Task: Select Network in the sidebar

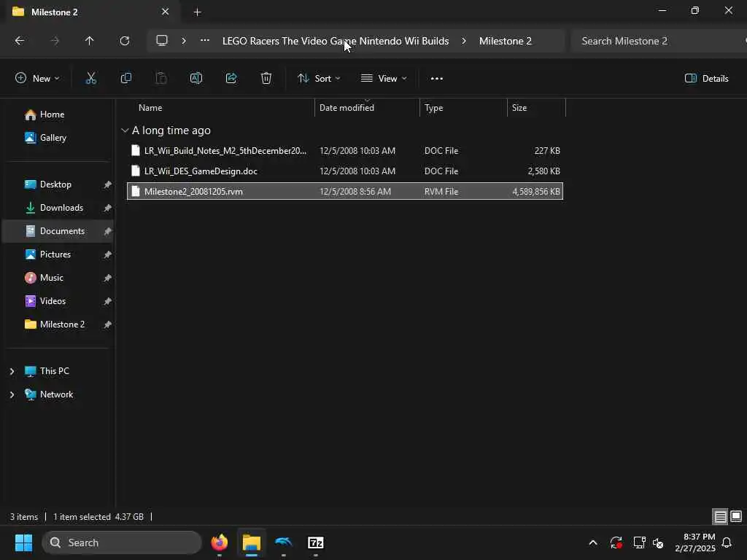Action: [x=56, y=394]
